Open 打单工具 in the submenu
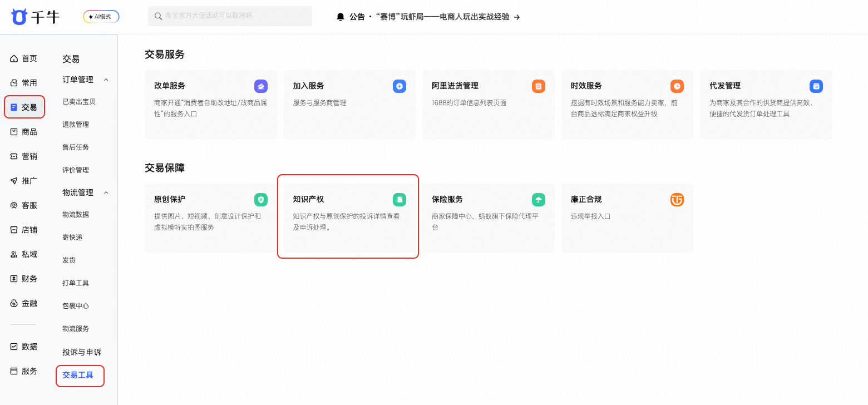Viewport: 868px width, 405px height. (76, 283)
